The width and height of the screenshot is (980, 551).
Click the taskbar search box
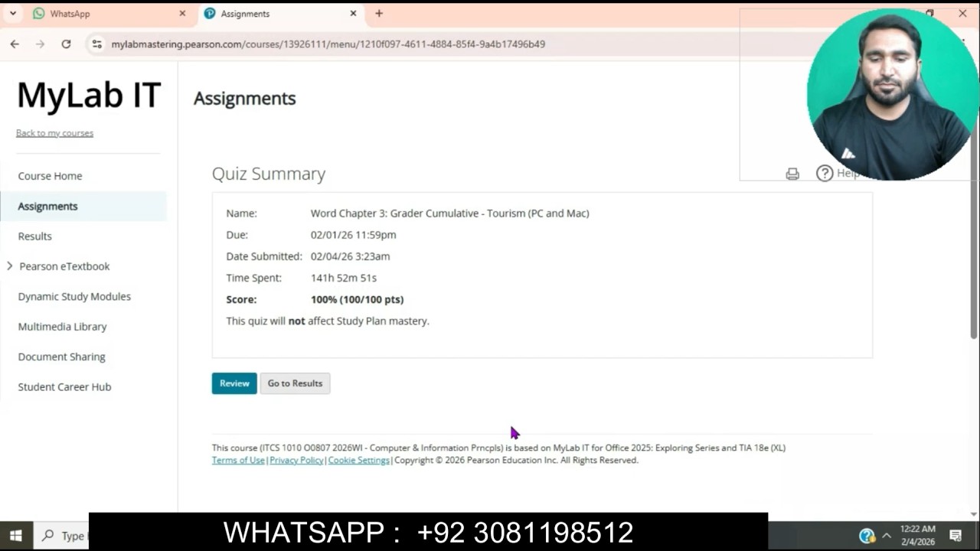coord(61,536)
